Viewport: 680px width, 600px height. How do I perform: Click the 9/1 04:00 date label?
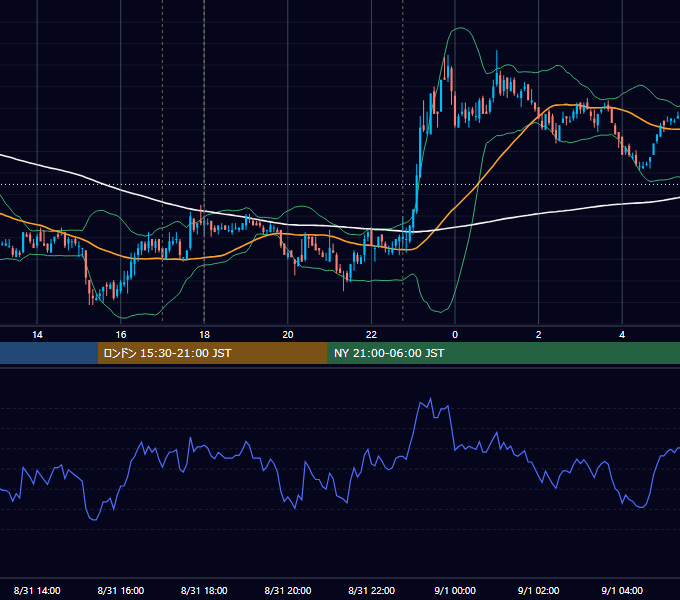tap(622, 590)
